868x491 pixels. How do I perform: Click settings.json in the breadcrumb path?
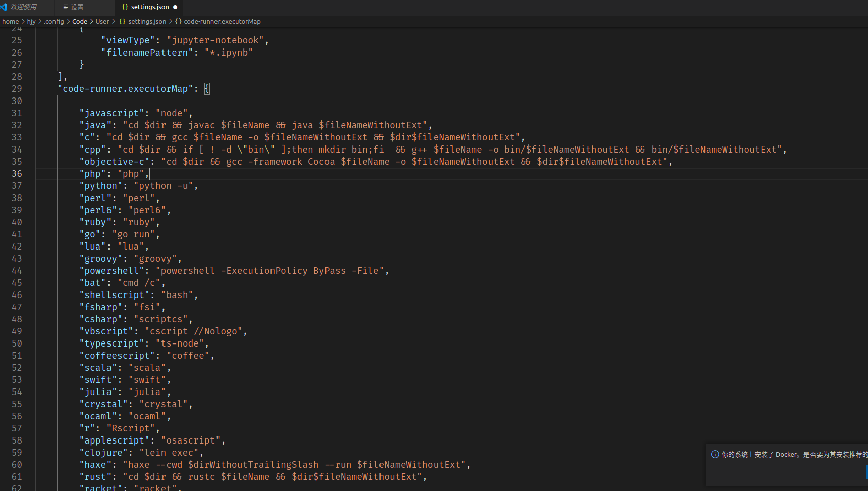click(x=147, y=21)
